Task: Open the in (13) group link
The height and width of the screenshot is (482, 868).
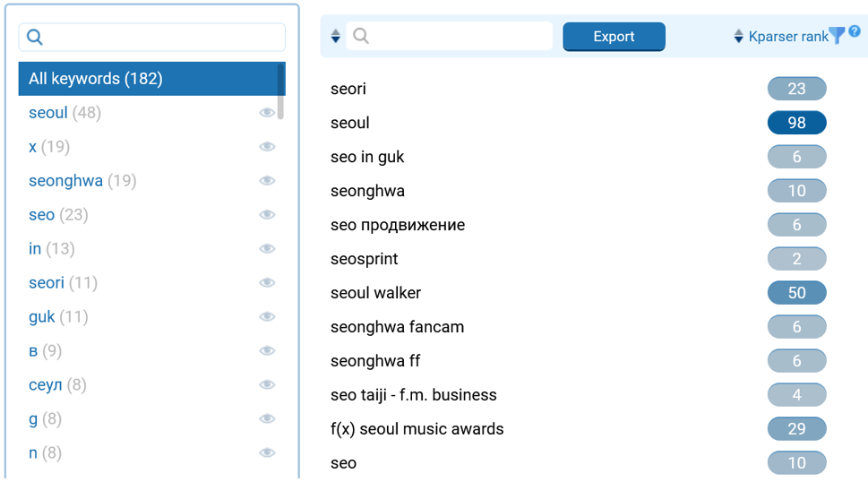Action: [x=35, y=249]
